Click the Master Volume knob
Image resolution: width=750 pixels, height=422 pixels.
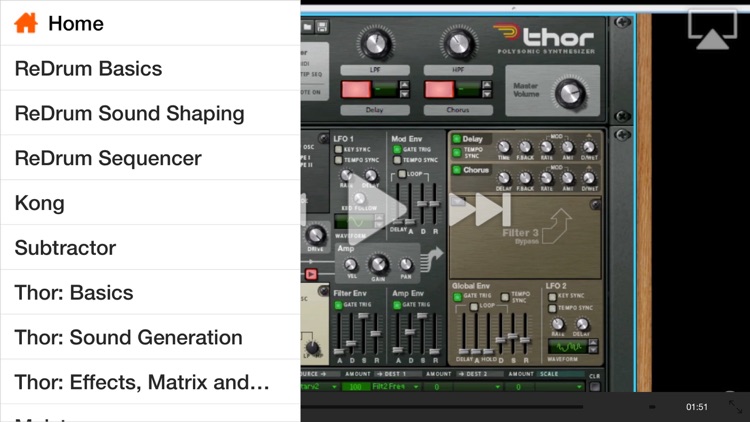click(570, 92)
